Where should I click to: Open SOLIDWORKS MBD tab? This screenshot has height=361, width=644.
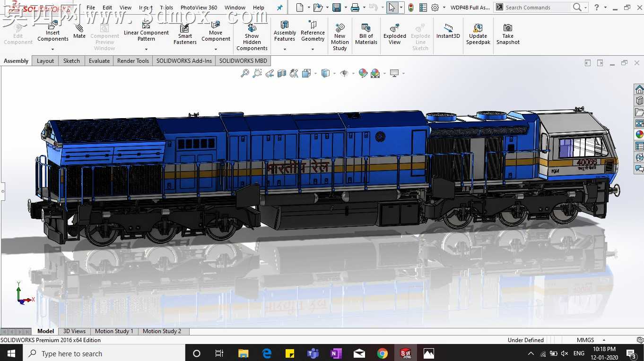243,60
